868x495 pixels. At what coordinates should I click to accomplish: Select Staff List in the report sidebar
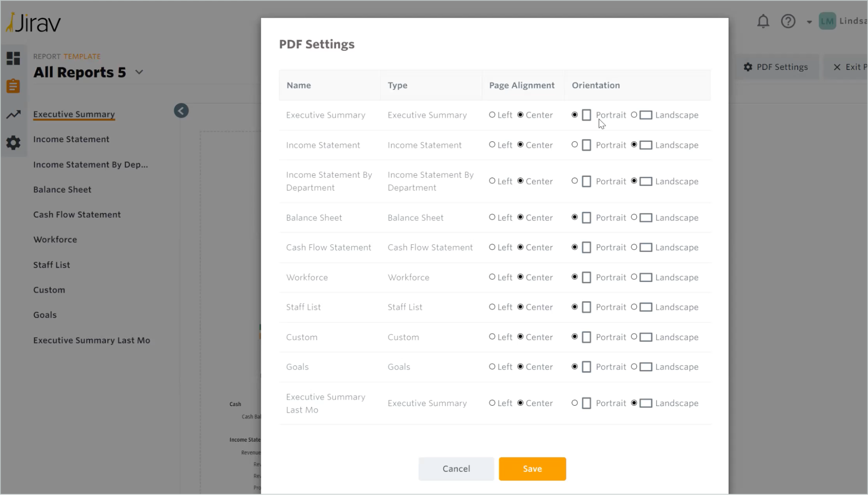point(51,265)
